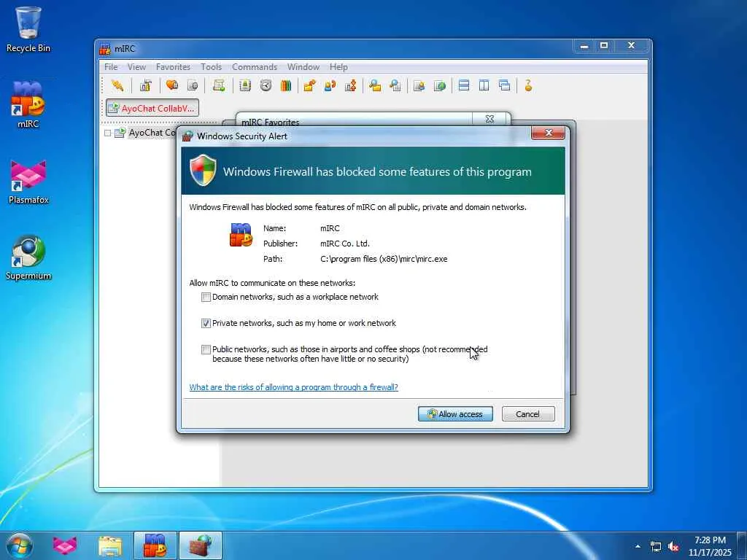The height and width of the screenshot is (560, 747).
Task: Click the Timer clock toolbar icon
Action: [x=266, y=86]
